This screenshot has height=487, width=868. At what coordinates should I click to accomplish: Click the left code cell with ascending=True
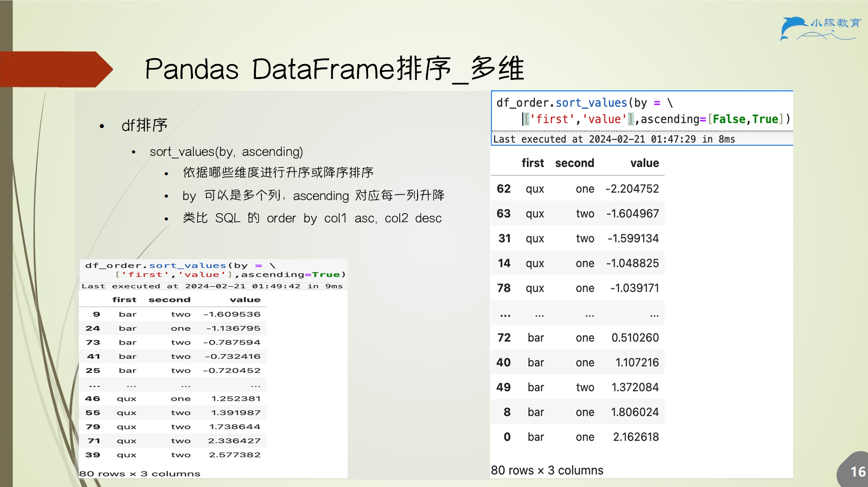[x=214, y=270]
